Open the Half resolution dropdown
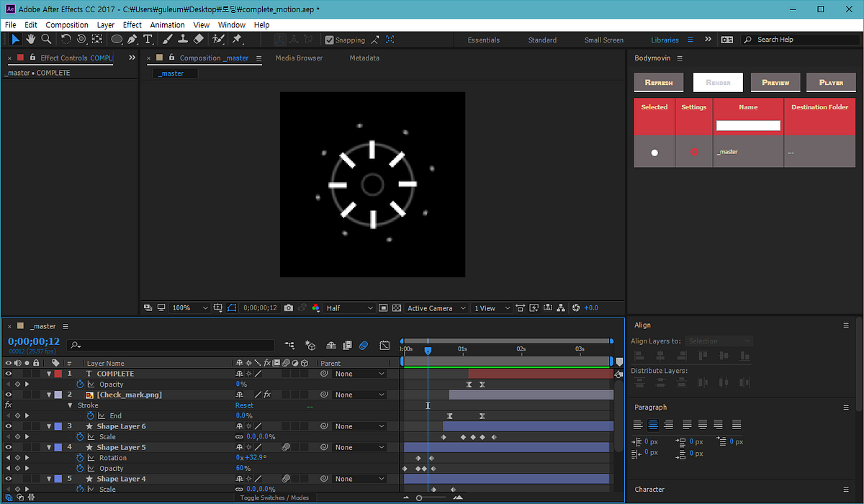864x504 pixels. (x=350, y=308)
